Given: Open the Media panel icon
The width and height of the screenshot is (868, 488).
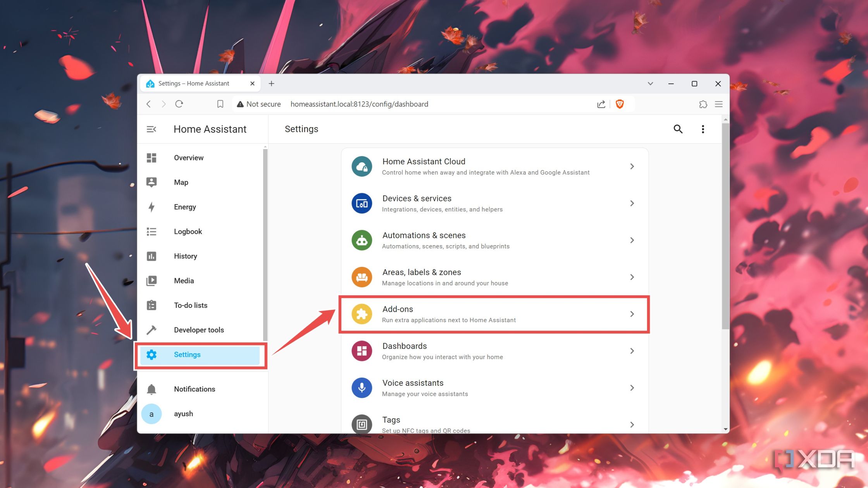Looking at the screenshot, I should click(x=152, y=280).
